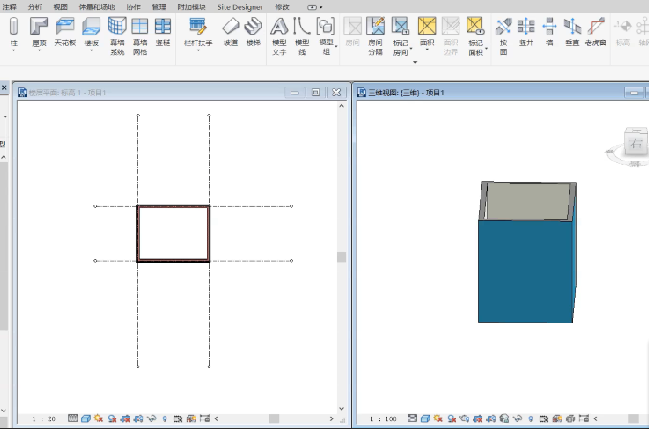Click the plan view vertical scrollbar thumb

341,257
